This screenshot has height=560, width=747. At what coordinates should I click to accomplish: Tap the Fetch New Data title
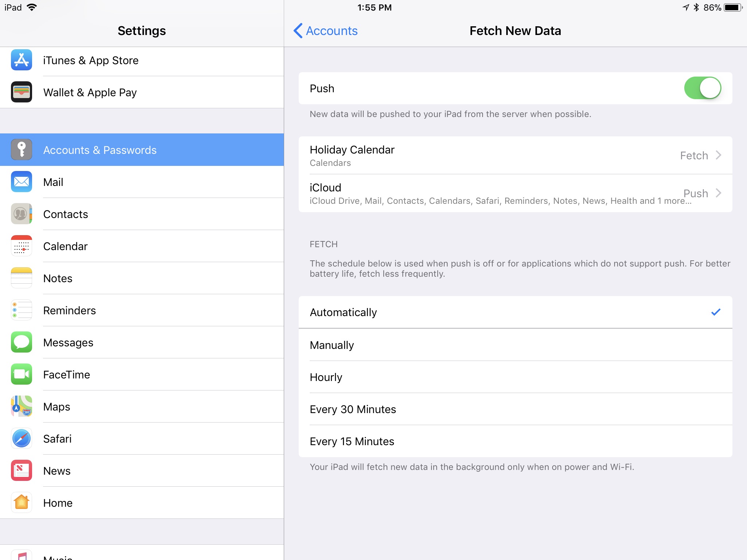[x=515, y=31]
